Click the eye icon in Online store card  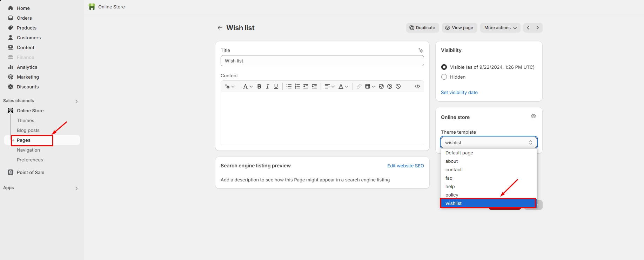533,116
